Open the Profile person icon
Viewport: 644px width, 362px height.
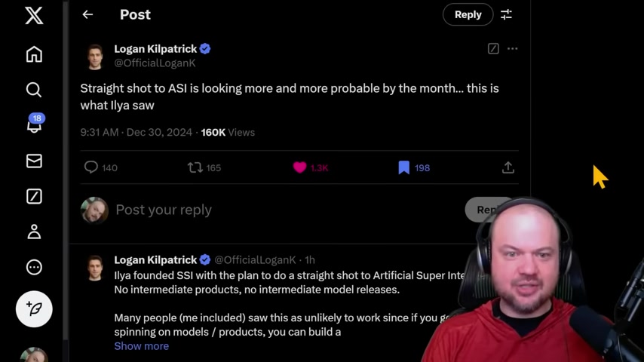point(34,232)
